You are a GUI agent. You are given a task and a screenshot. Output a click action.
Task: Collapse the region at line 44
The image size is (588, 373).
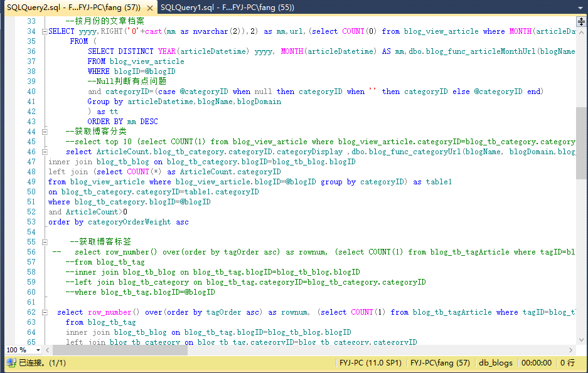(x=45, y=132)
